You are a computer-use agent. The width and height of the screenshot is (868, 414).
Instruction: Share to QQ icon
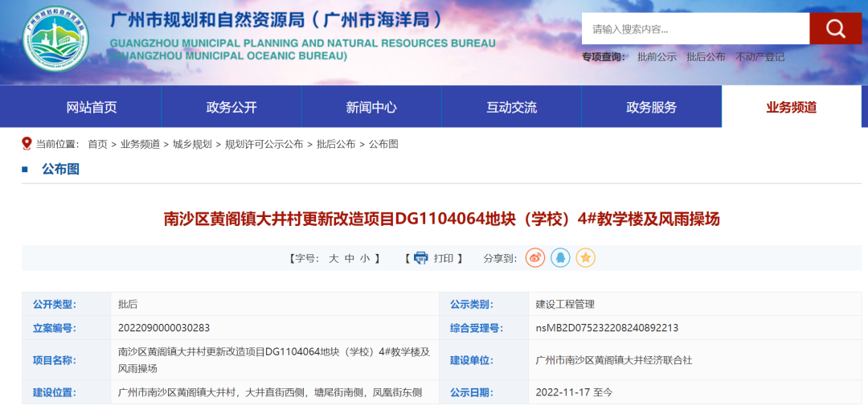[560, 258]
